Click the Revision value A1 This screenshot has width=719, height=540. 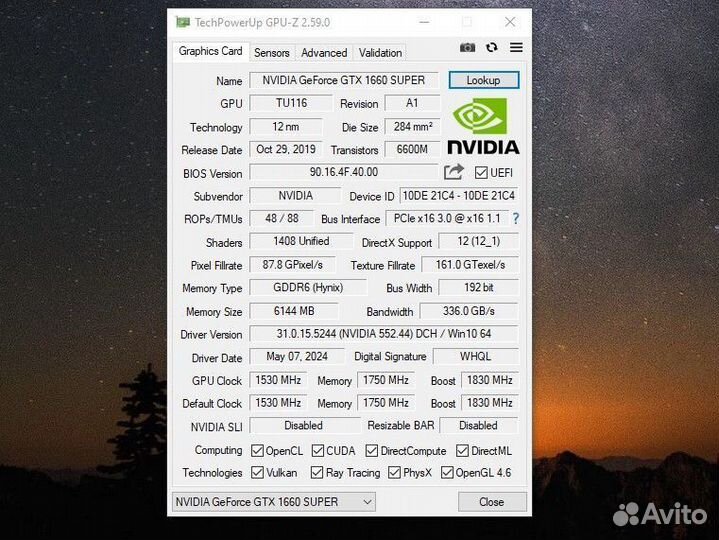point(412,103)
